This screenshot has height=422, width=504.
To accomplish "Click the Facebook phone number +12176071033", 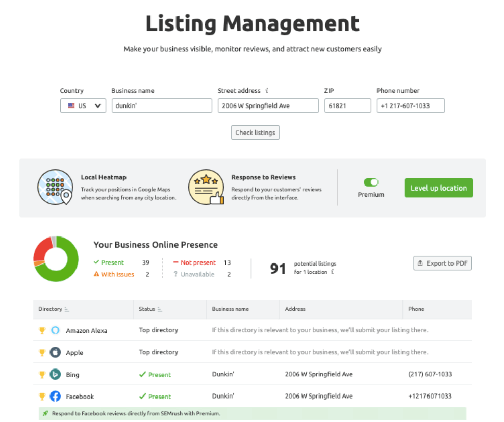I will point(430,396).
